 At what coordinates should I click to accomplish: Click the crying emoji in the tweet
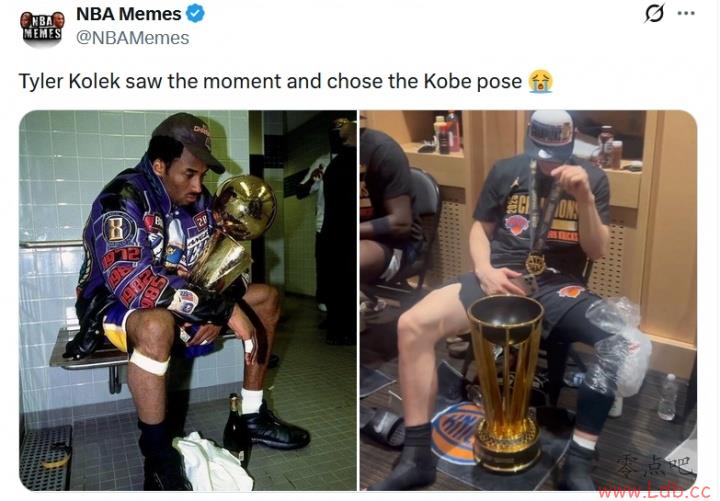click(540, 81)
